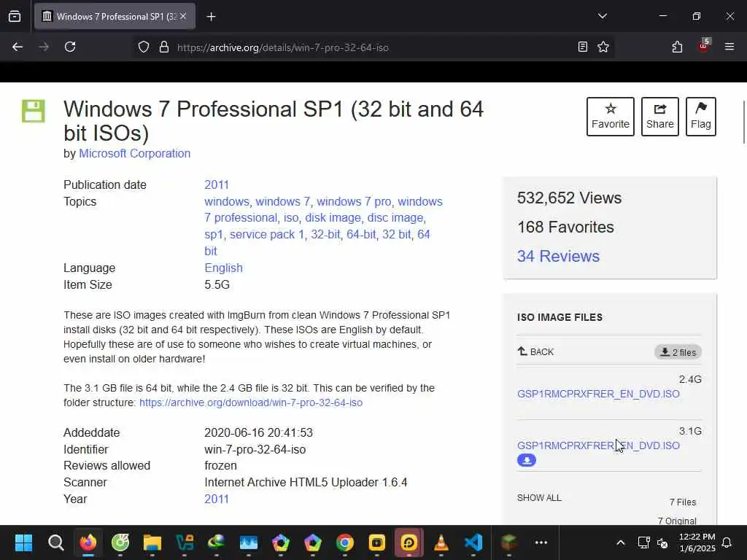Open taskbar search magnifier
The width and height of the screenshot is (747, 560).
pyautogui.click(x=55, y=542)
